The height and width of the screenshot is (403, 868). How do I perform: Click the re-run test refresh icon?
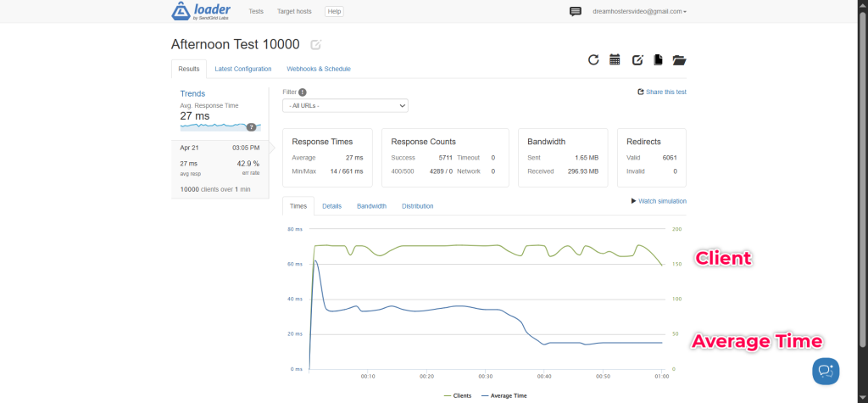tap(593, 59)
